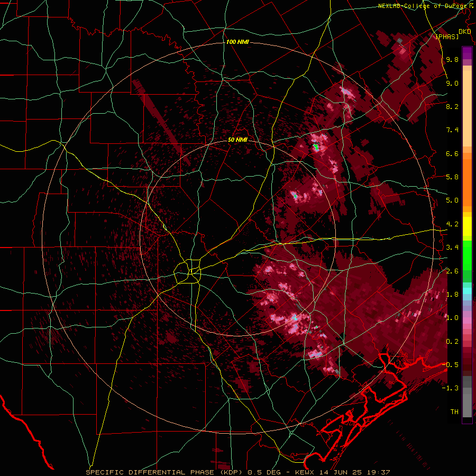Click the 9.0 value on the scale

[452, 83]
